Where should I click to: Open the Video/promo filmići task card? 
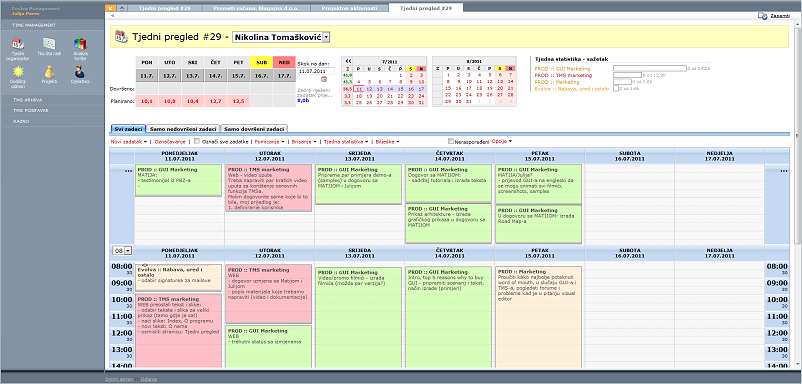tap(359, 317)
